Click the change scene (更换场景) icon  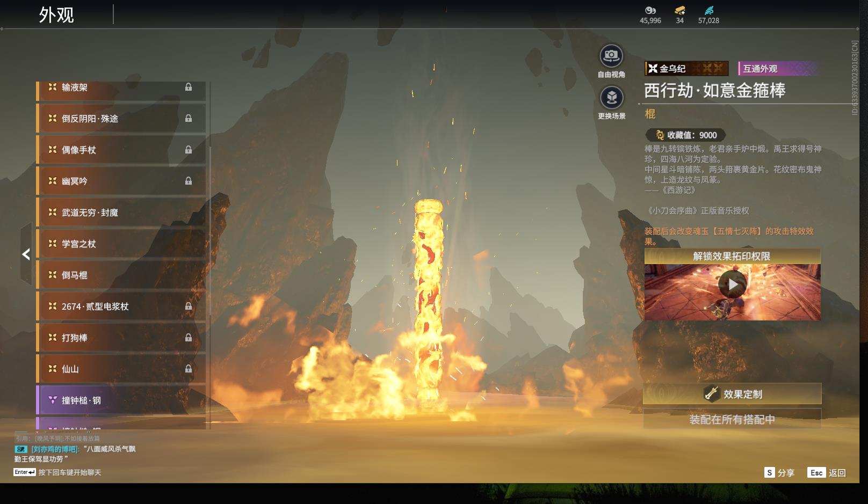(x=611, y=97)
